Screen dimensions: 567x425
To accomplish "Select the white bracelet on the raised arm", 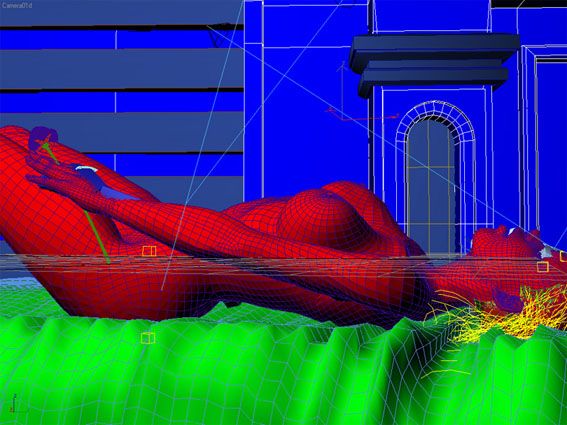I will pos(86,169).
